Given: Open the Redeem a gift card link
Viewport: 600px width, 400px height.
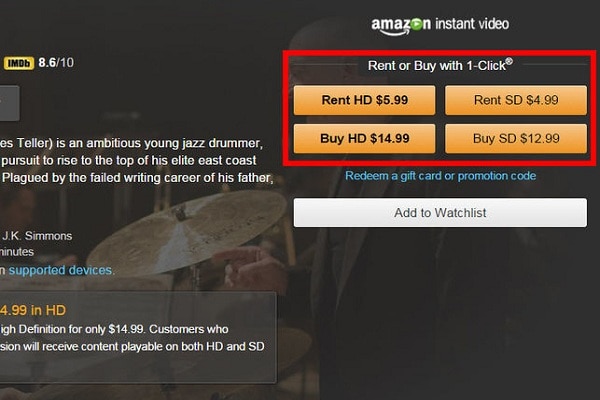Looking at the screenshot, I should 440,176.
